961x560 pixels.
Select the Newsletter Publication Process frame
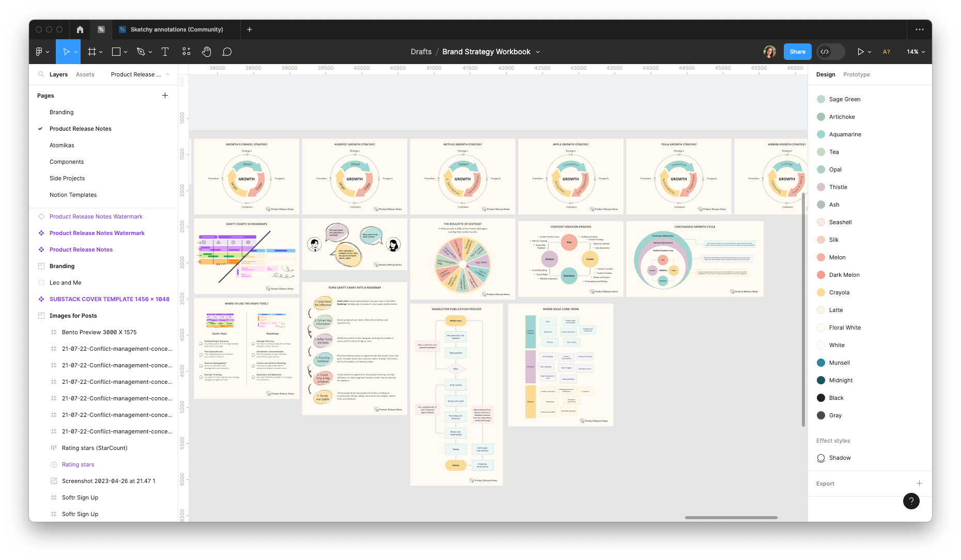tap(456, 395)
